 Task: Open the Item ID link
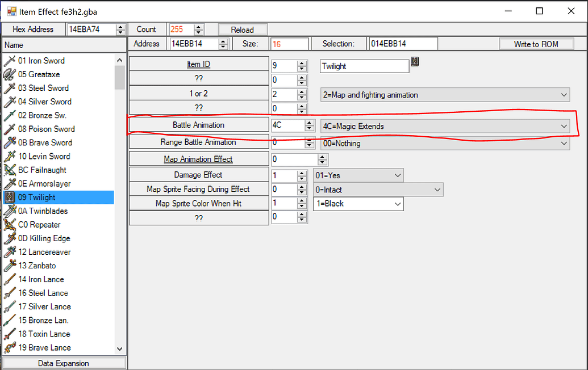tap(198, 64)
